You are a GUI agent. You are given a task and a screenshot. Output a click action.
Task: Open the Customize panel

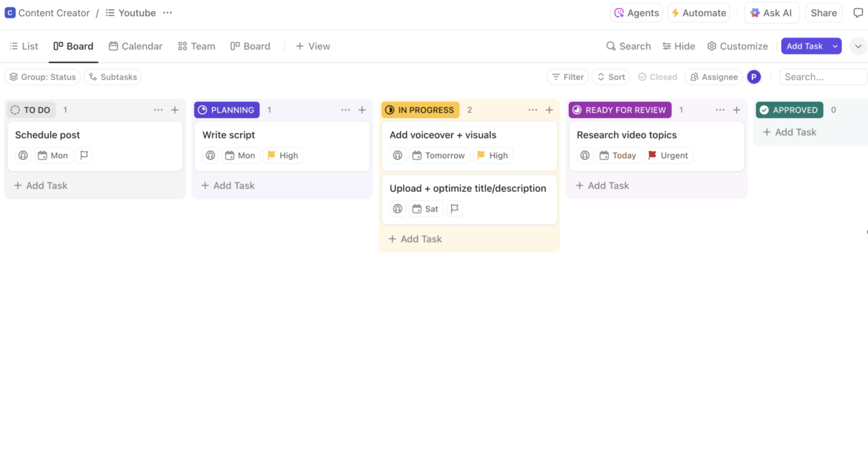[x=738, y=46]
